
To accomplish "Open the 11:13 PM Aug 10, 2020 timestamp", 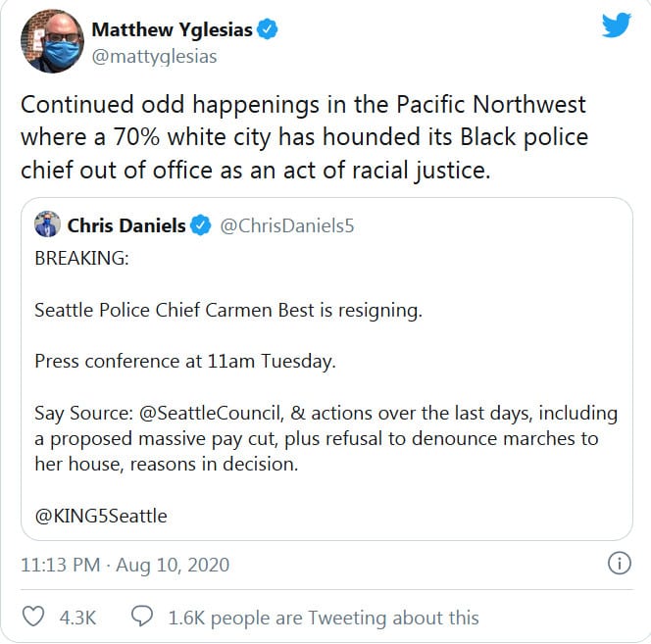I will tap(125, 566).
